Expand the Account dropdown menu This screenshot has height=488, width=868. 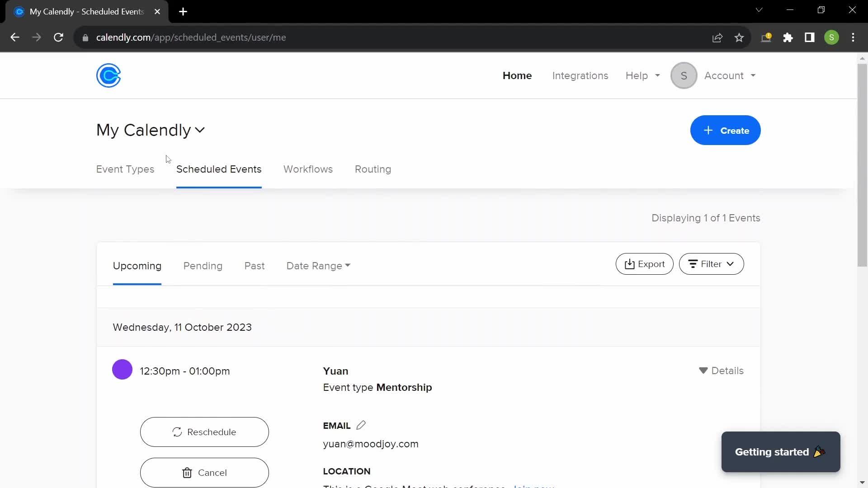[728, 75]
